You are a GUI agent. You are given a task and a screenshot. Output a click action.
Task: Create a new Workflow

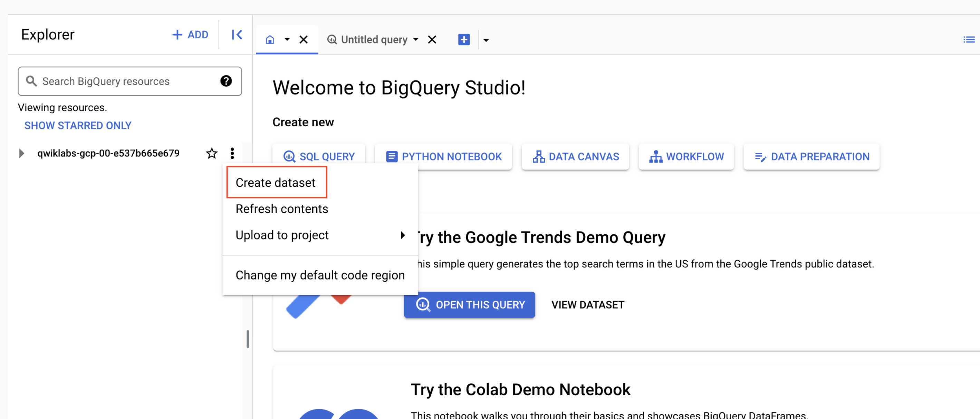pos(686,156)
